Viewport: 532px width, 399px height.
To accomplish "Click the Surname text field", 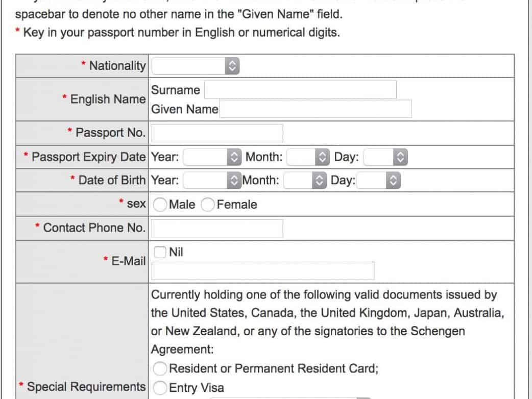I will tap(300, 90).
